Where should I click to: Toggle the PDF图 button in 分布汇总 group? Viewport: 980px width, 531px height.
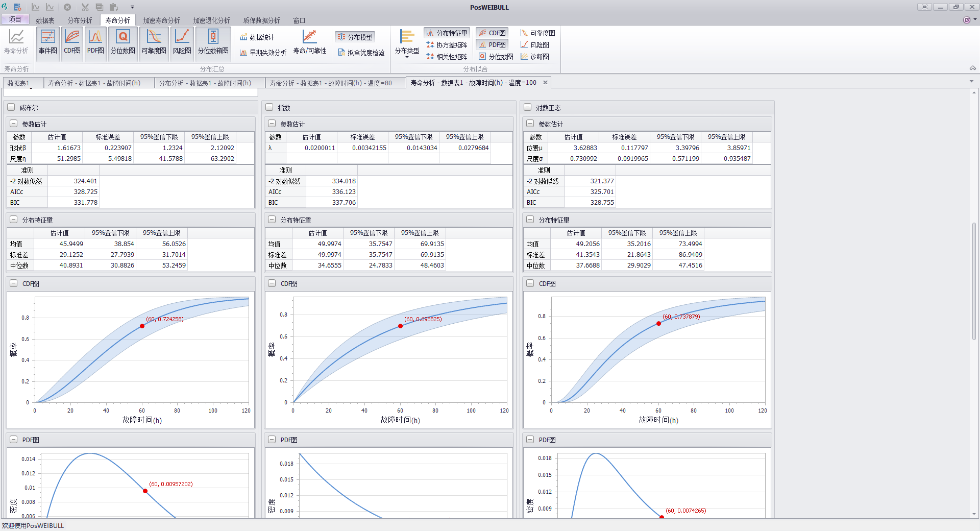95,44
